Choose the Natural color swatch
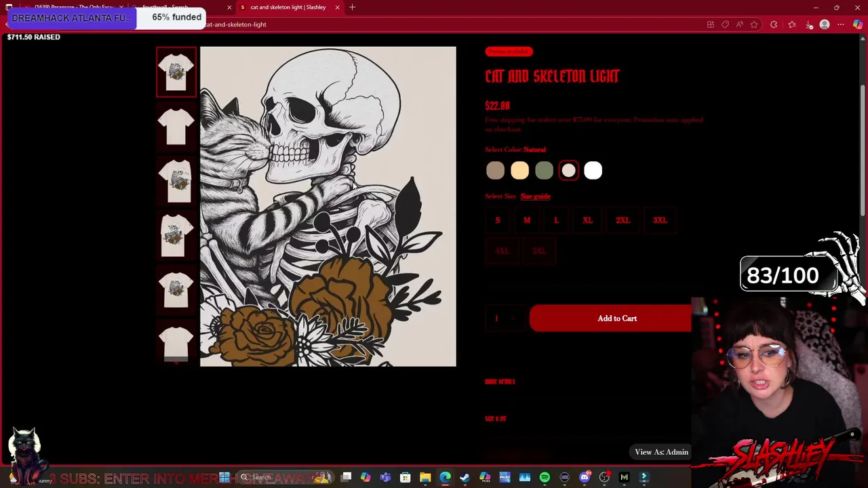This screenshot has width=868, height=488. point(568,171)
